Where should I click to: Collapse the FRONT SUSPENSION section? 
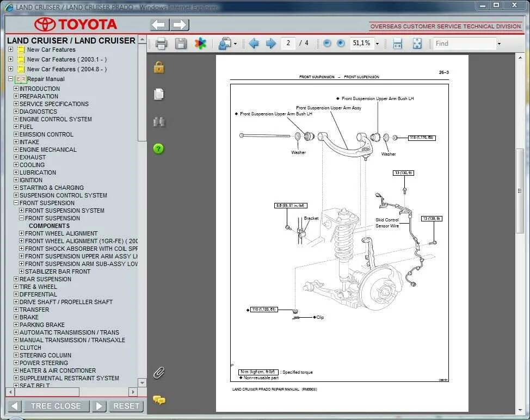(x=16, y=203)
